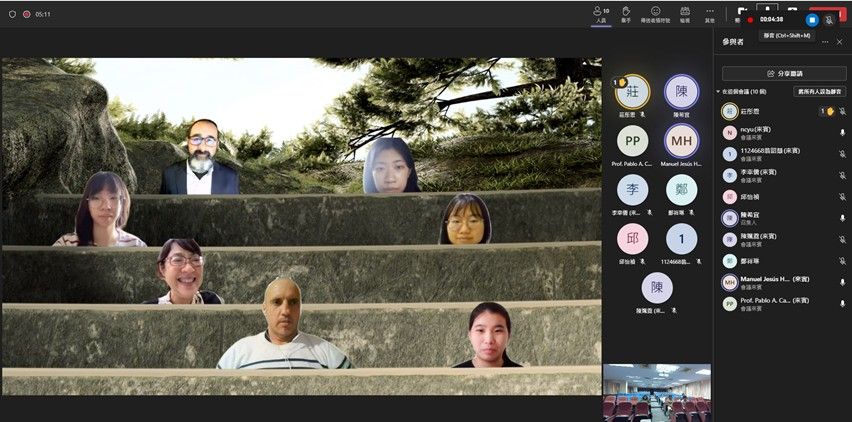Toggle the muted microphone icon in recorder bar
This screenshot has width=852, height=422.
829,20
